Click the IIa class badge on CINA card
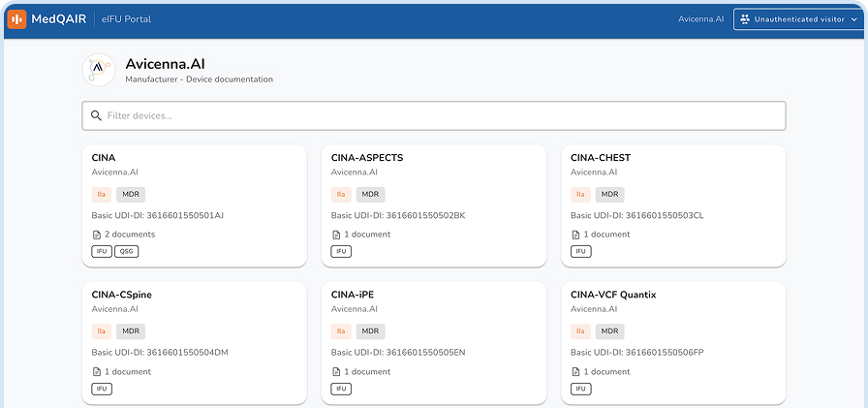 102,195
